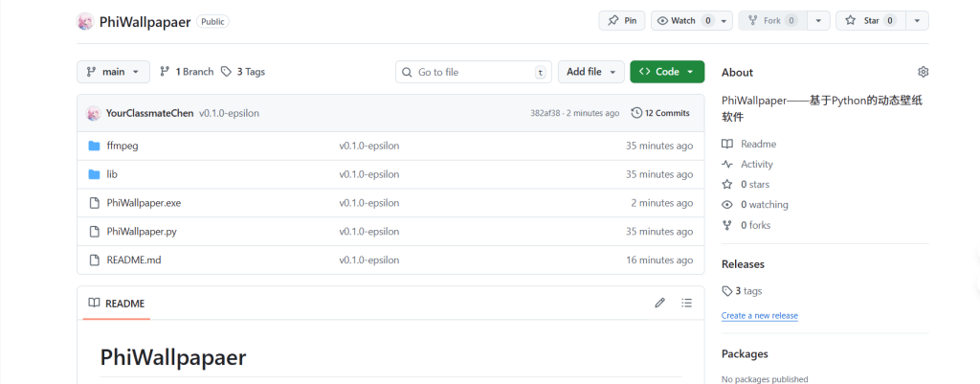Click the PhiWallpapaer repository avatar icon
The width and height of the screenshot is (980, 384).
[x=85, y=21]
